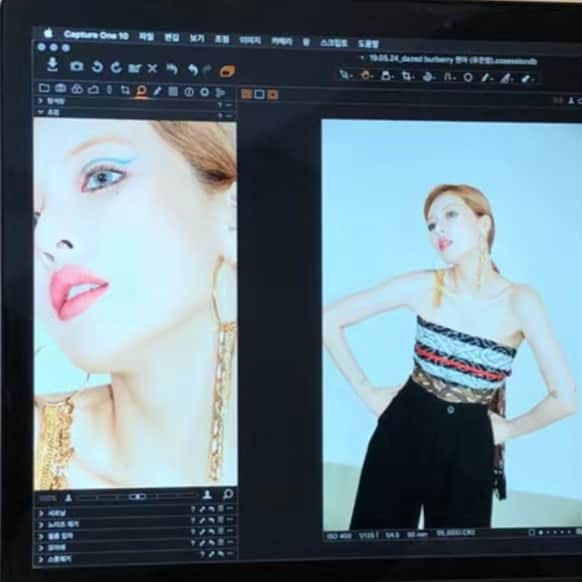The width and height of the screenshot is (582, 582).
Task: Open the Capture tool tab camera icon
Action: coord(60,88)
